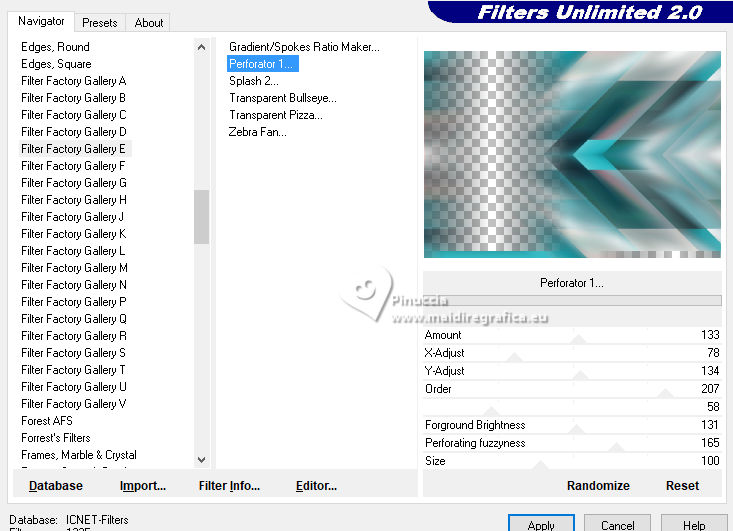Choose Filter Factory Gallery D
733x531 pixels.
(73, 132)
